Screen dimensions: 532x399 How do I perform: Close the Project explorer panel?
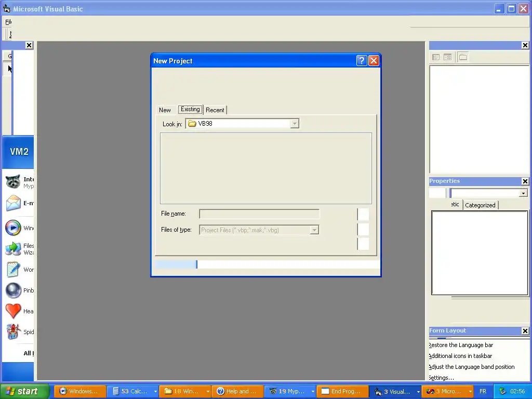(x=525, y=45)
